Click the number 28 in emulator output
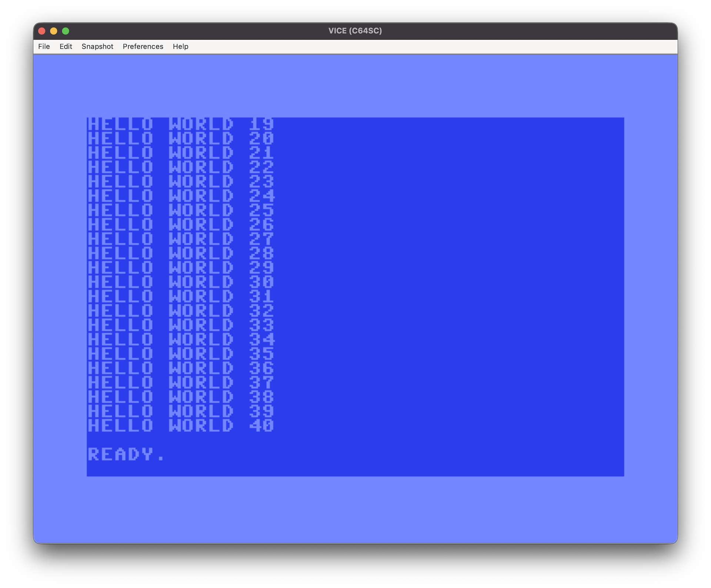 pos(261,253)
